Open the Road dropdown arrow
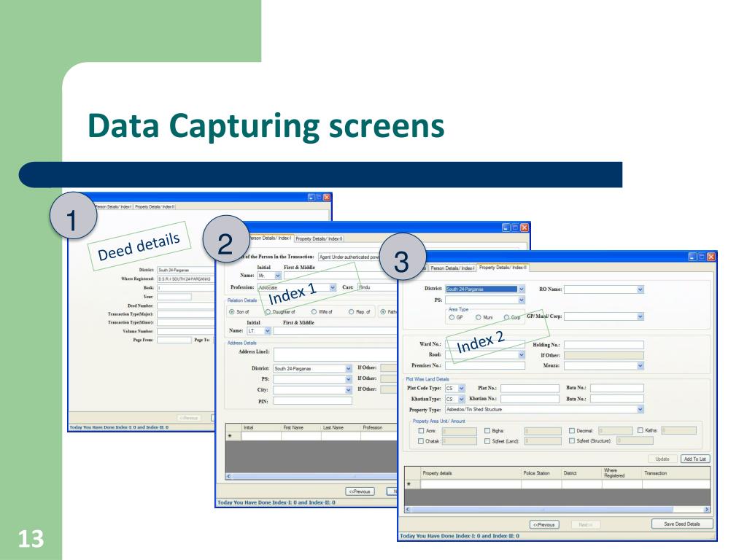 tap(521, 355)
